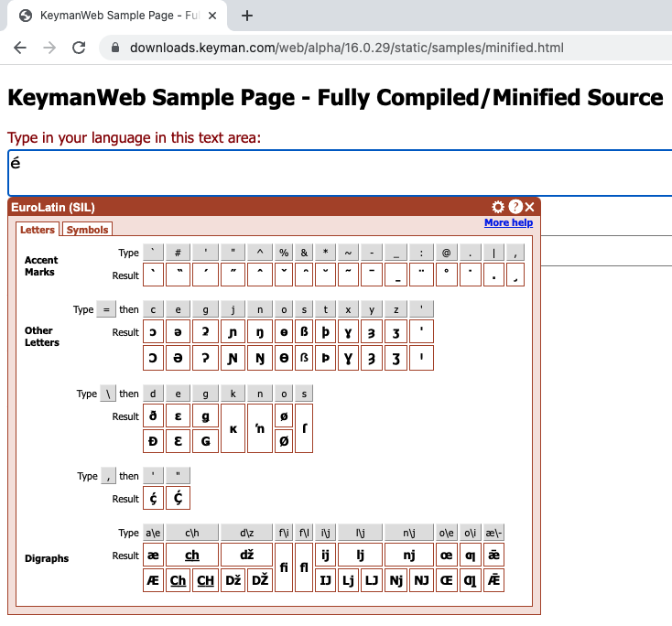Click the uppercase Œ digraph result
This screenshot has width=672, height=626.
pyautogui.click(x=446, y=580)
